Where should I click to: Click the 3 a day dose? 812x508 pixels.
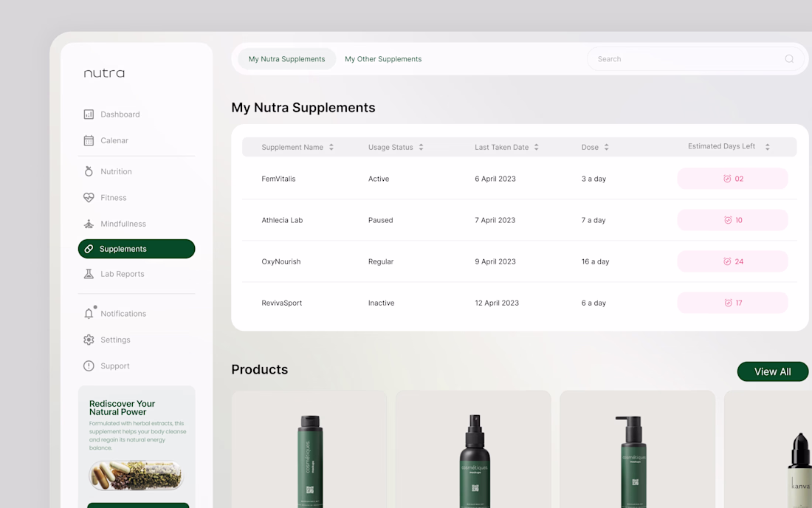click(593, 179)
